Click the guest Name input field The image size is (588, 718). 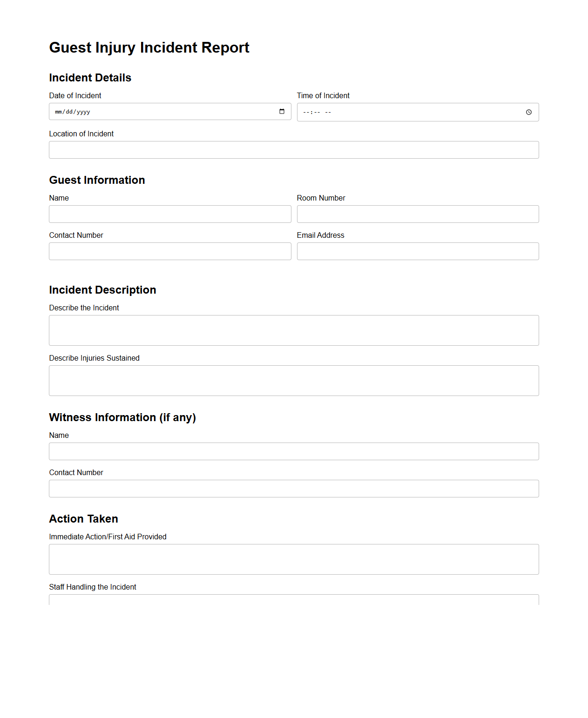(x=170, y=214)
